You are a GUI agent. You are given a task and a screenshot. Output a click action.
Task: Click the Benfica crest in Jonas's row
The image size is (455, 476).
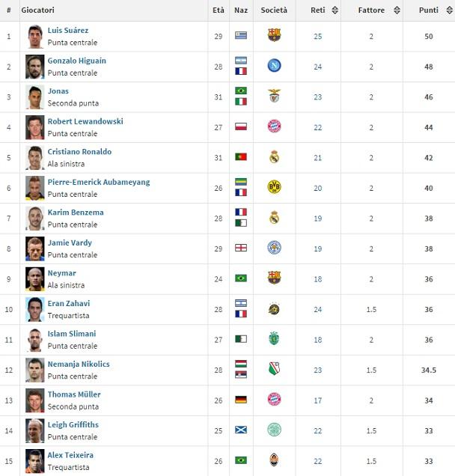[274, 97]
